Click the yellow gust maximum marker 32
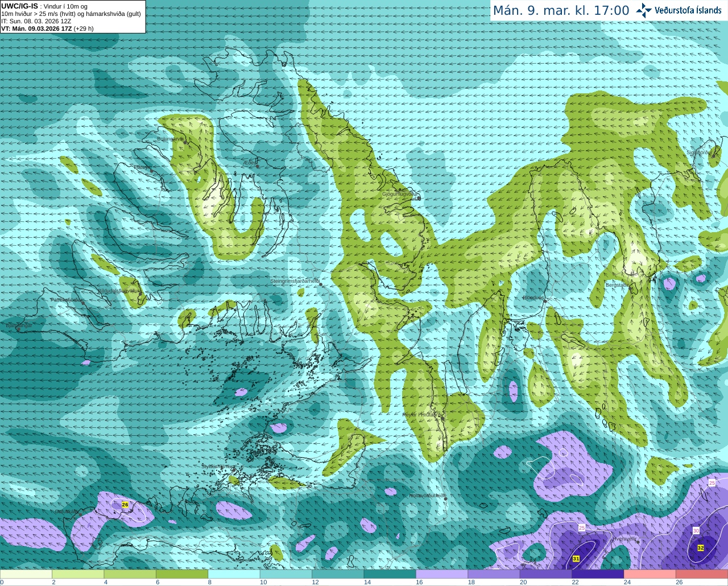The image size is (728, 586). click(x=701, y=548)
